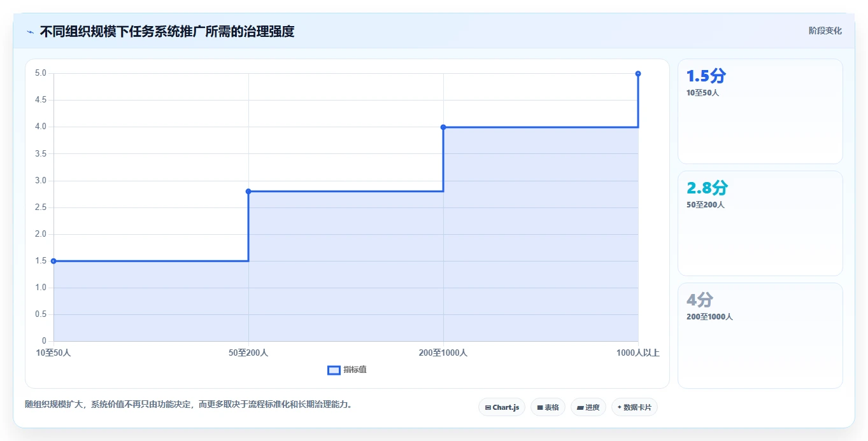Screen dimensions: 868x441
Task: Click the 数据卡片 tag button
Action: (634, 407)
